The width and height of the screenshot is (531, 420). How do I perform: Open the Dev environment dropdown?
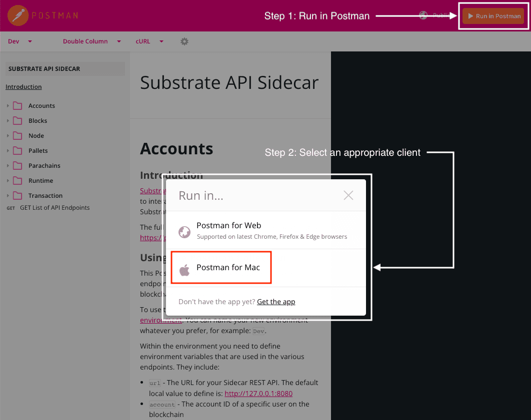pyautogui.click(x=19, y=41)
